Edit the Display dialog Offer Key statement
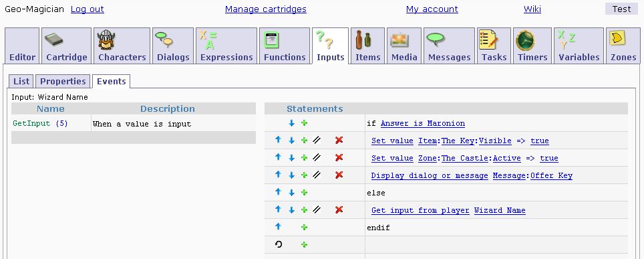The width and height of the screenshot is (644, 259). [316, 175]
